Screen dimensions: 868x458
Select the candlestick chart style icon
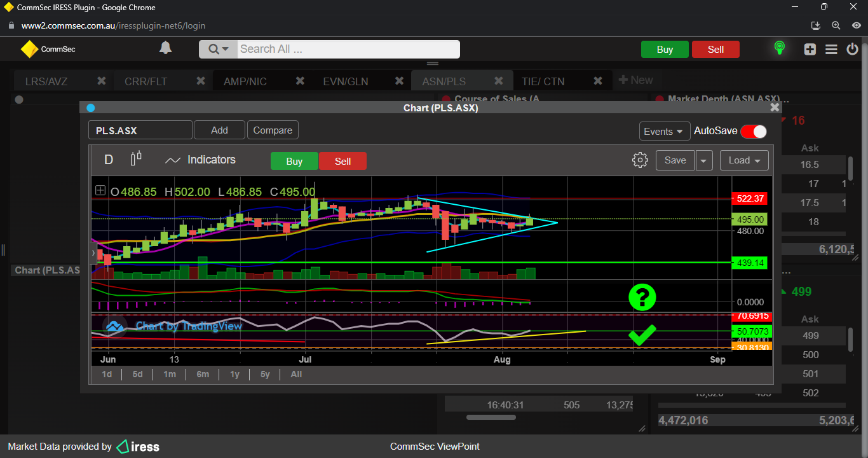pos(136,159)
